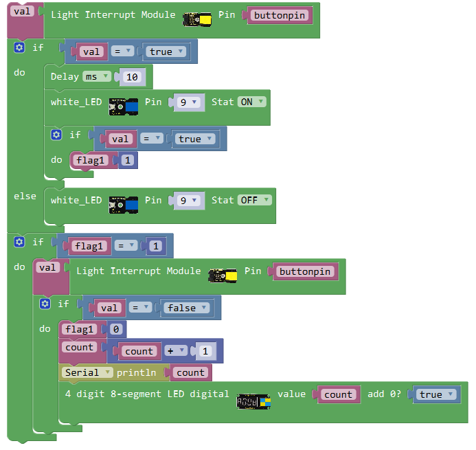The width and height of the screenshot is (476, 450).
Task: Click the delay value field showing 10
Action: click(x=133, y=77)
